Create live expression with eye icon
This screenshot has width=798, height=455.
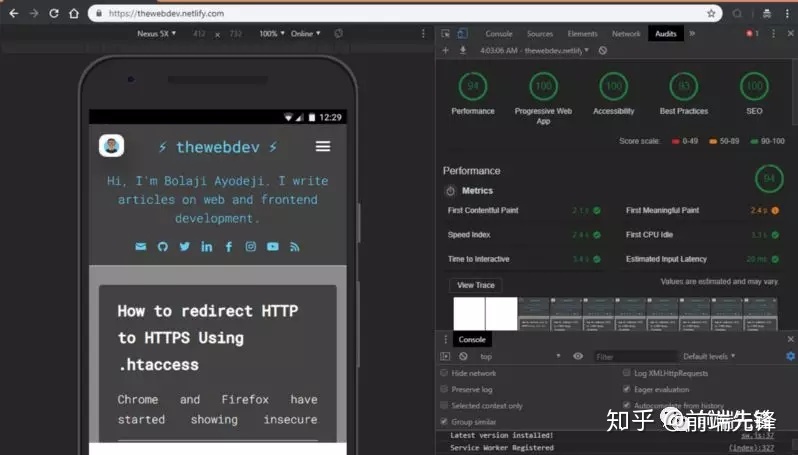[578, 356]
